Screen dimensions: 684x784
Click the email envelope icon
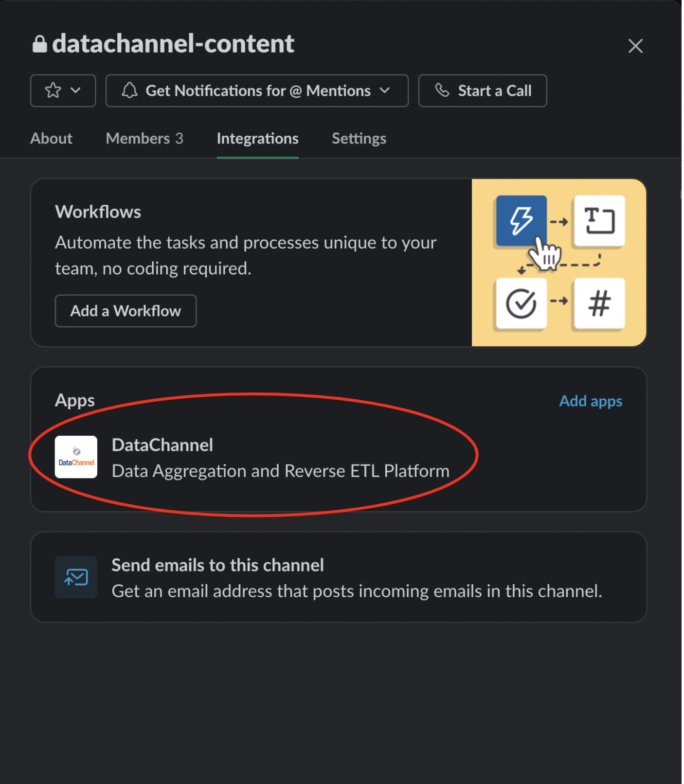pos(76,577)
